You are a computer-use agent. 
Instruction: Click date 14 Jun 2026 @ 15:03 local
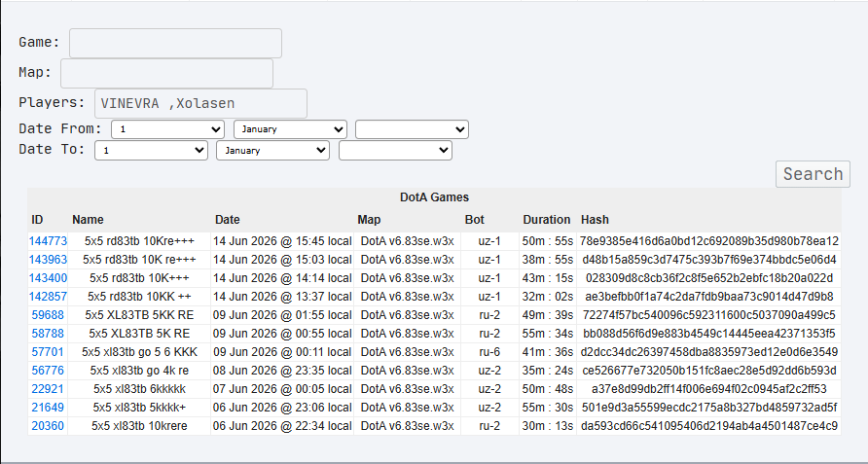282,260
